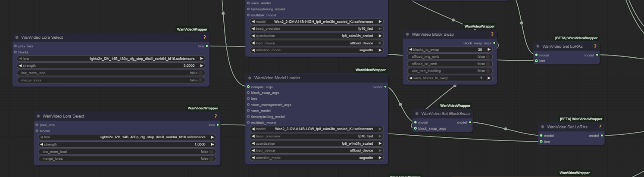This screenshot has width=644, height=177.
Task: Click WanVideoWrapper badge above Block Swap node
Action: pos(480,26)
